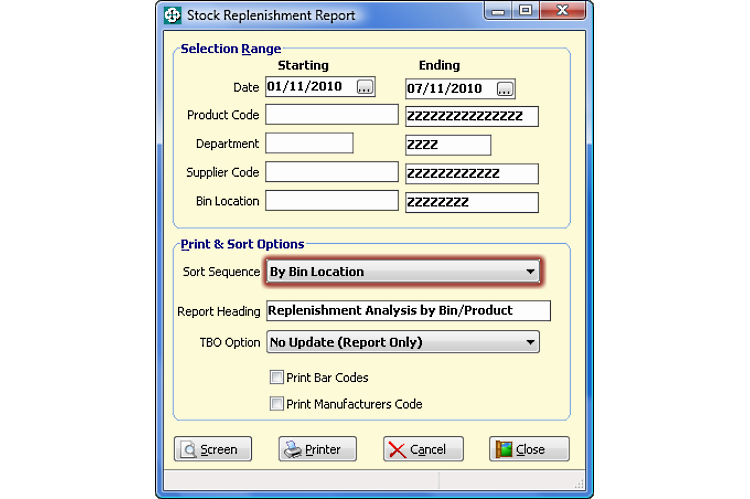Focus the ending Product Code field

tap(472, 116)
